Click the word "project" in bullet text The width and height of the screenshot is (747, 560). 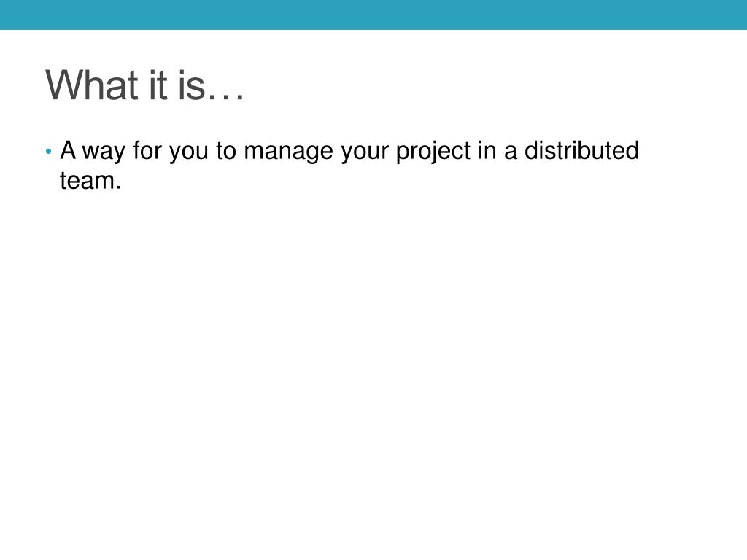(x=433, y=152)
